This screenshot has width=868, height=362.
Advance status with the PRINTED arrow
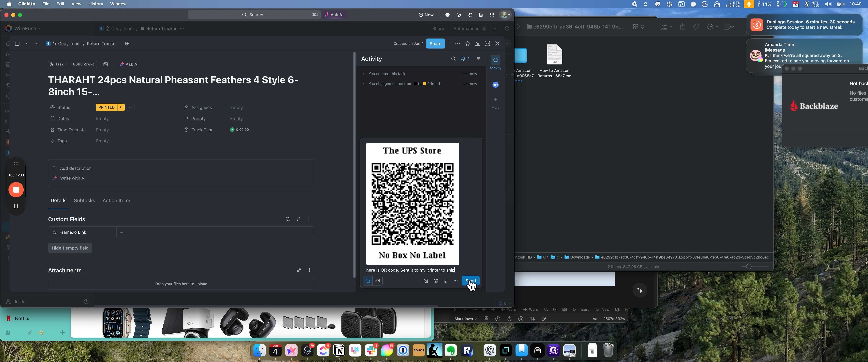pyautogui.click(x=121, y=107)
